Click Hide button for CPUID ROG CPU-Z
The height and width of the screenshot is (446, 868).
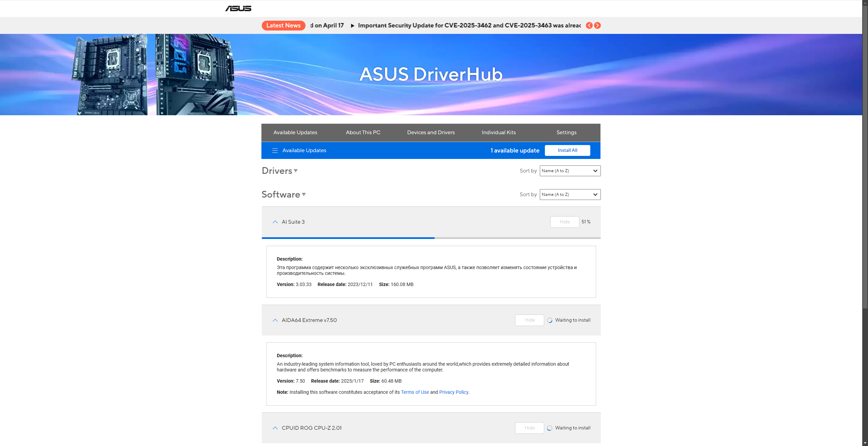tap(530, 428)
